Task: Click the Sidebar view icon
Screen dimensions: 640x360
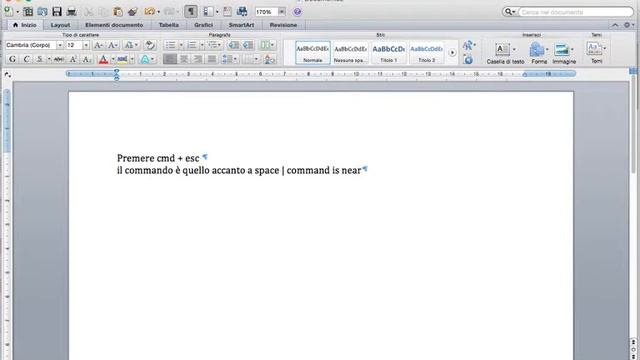Action: [x=208, y=11]
